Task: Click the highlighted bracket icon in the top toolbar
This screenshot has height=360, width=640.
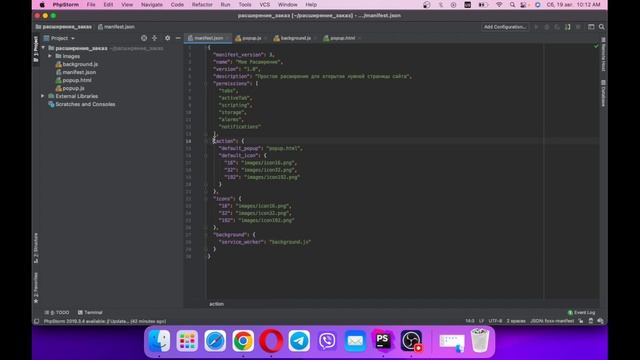Action: (x=568, y=27)
